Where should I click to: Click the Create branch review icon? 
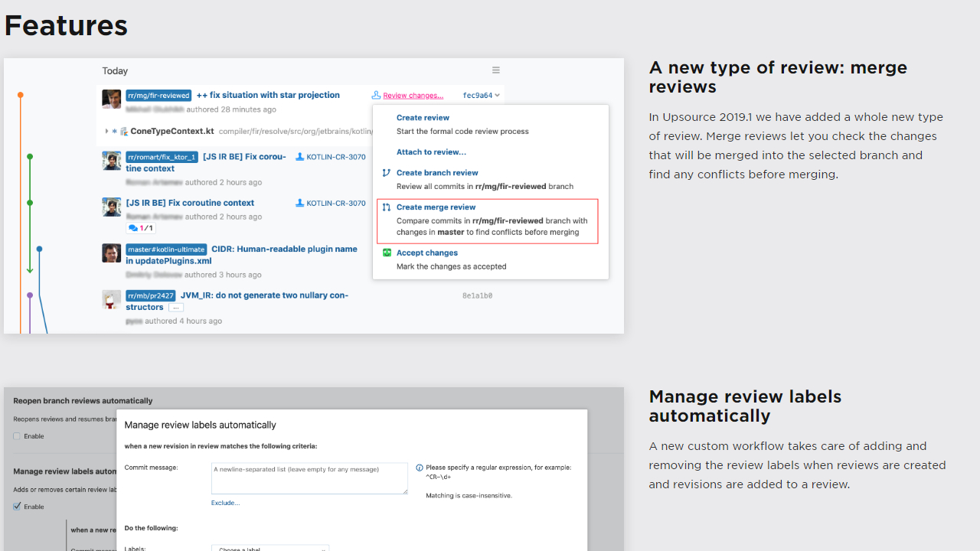[387, 173]
